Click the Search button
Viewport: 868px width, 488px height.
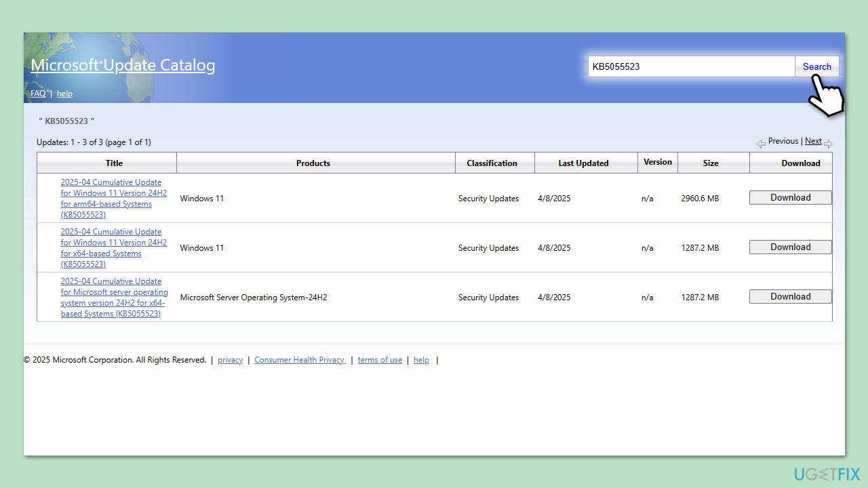click(816, 66)
